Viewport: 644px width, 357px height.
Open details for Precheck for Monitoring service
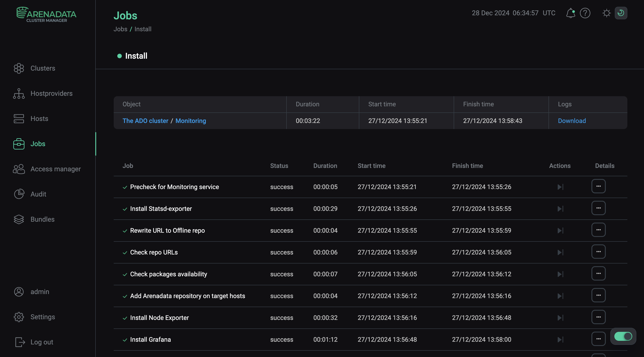click(x=599, y=186)
